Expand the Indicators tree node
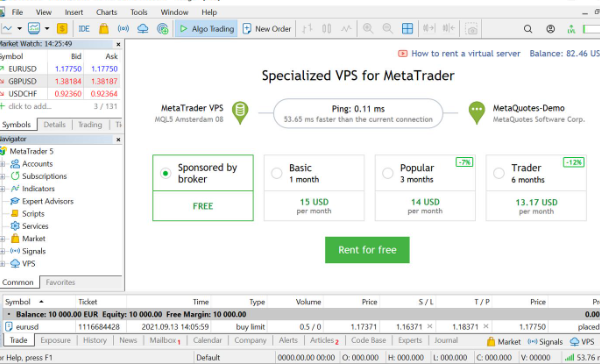600x364 pixels. [3, 189]
